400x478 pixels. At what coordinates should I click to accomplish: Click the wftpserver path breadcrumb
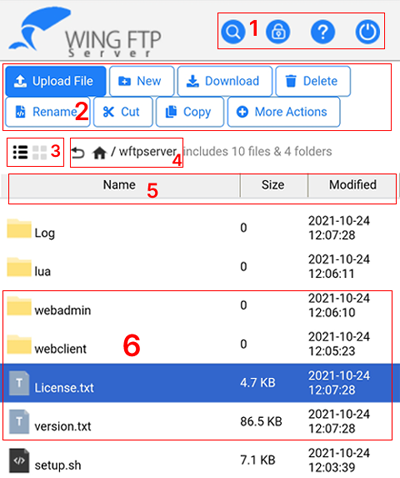(x=148, y=151)
